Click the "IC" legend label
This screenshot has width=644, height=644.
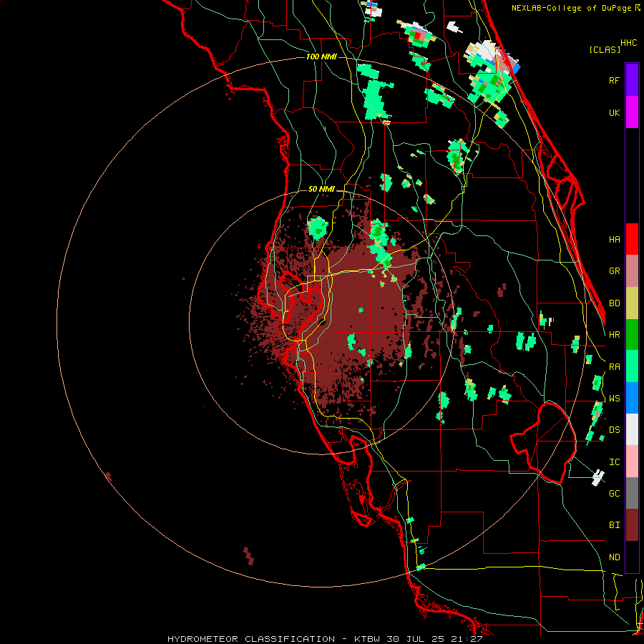614,462
